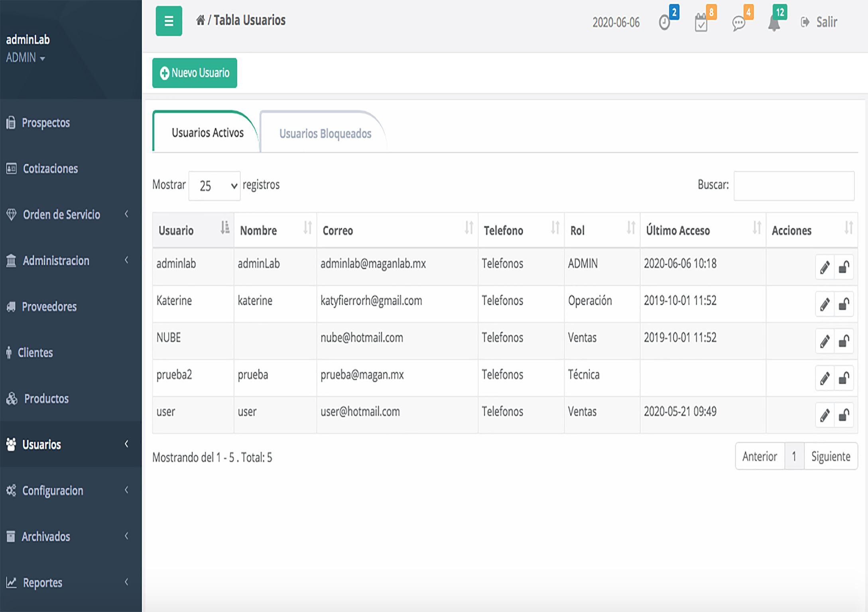The image size is (868, 612).
Task: Go to the home icon in breadcrumb
Action: pyautogui.click(x=201, y=20)
